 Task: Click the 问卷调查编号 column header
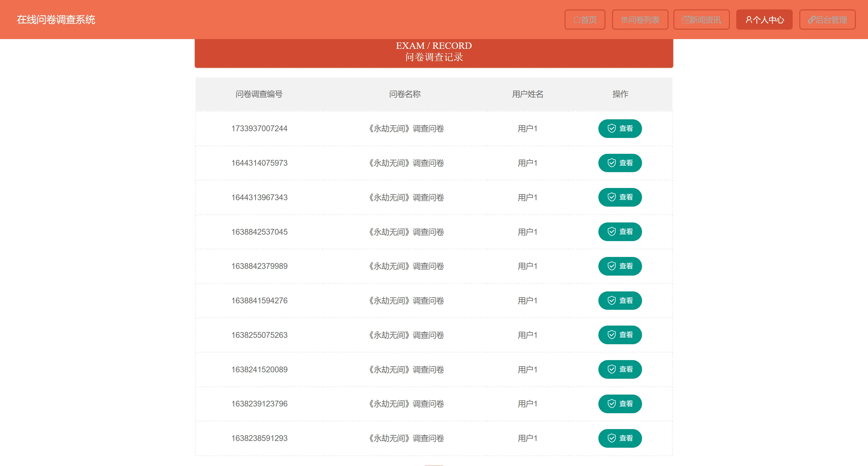tap(259, 94)
